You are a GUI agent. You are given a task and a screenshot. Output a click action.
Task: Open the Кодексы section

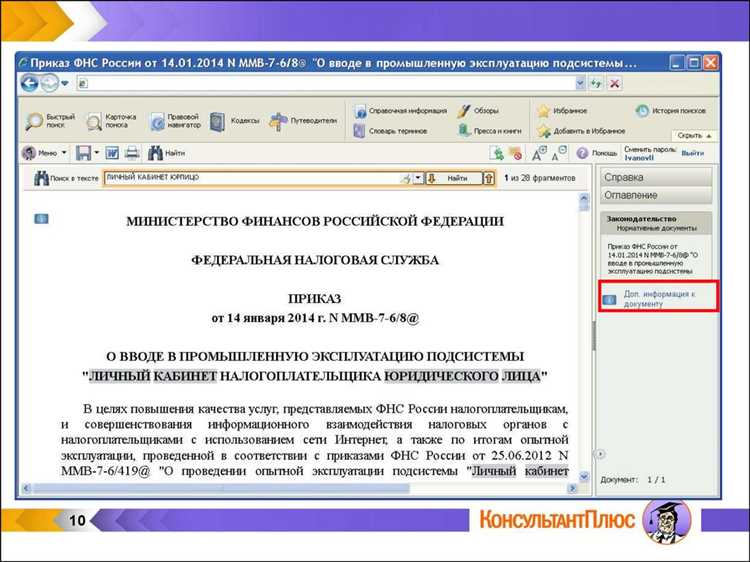(234, 121)
